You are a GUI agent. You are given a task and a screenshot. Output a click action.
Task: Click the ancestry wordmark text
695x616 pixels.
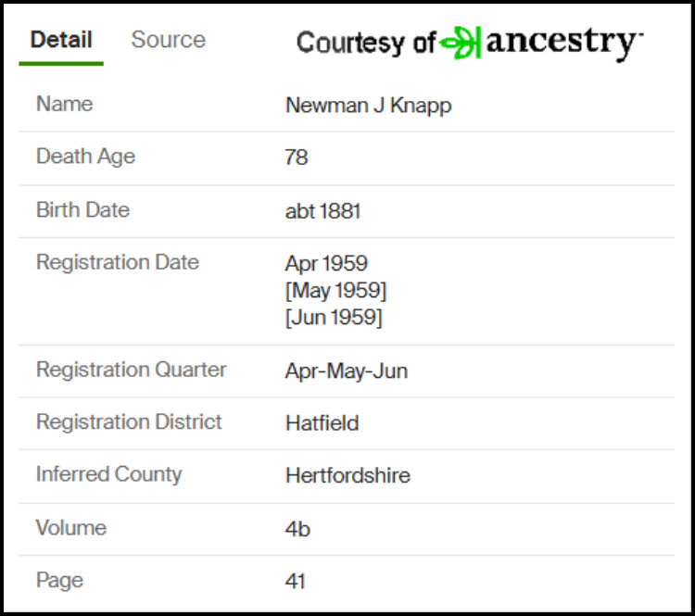click(564, 43)
